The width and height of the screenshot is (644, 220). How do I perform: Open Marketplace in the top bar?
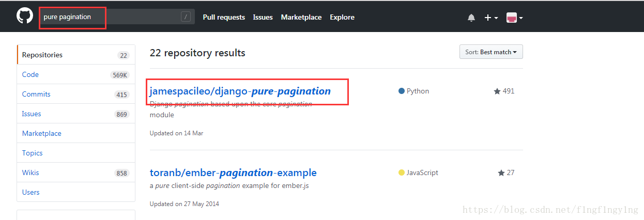301,17
